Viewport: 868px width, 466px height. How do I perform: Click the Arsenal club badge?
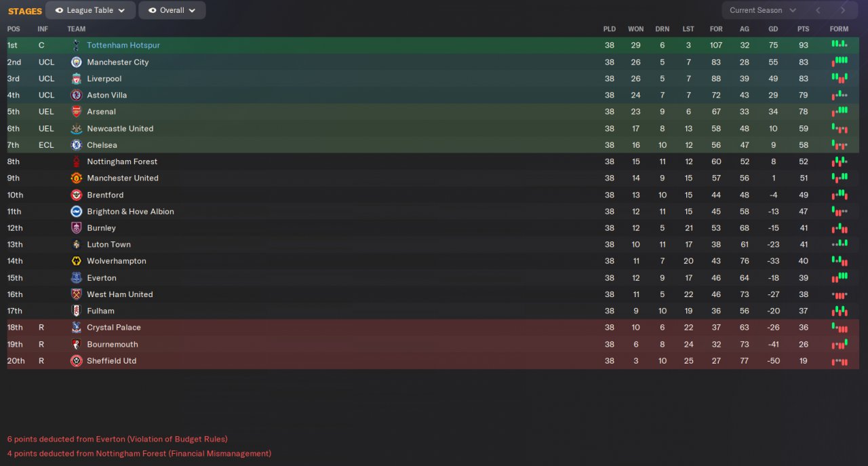pyautogui.click(x=76, y=112)
